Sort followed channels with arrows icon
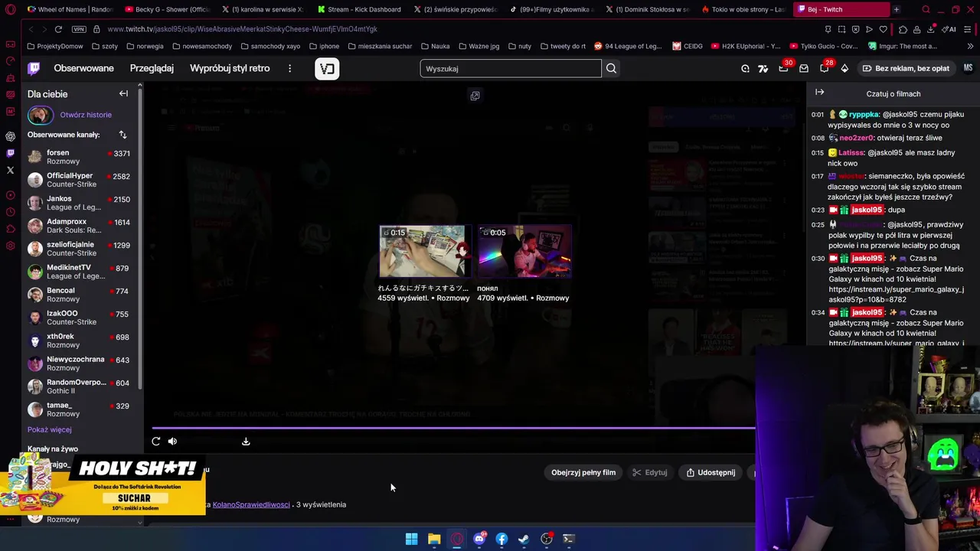 point(122,135)
